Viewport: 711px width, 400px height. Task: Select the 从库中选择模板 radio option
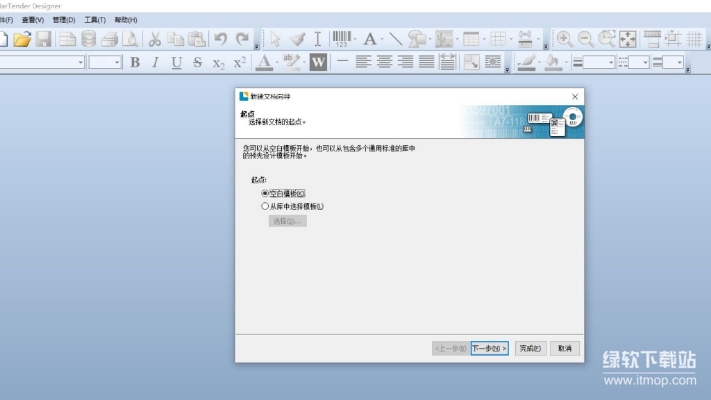(265, 206)
